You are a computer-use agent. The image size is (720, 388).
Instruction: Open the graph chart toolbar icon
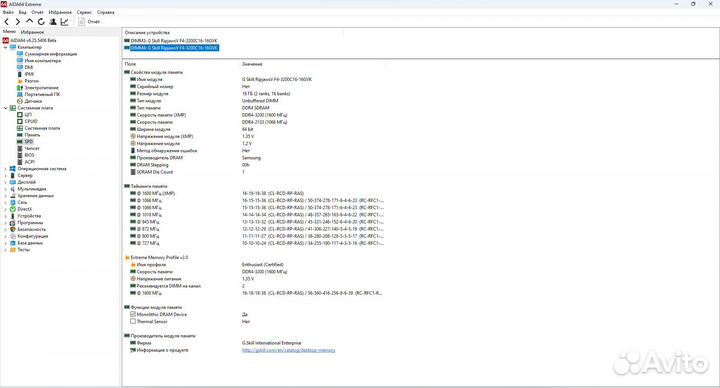coord(64,22)
